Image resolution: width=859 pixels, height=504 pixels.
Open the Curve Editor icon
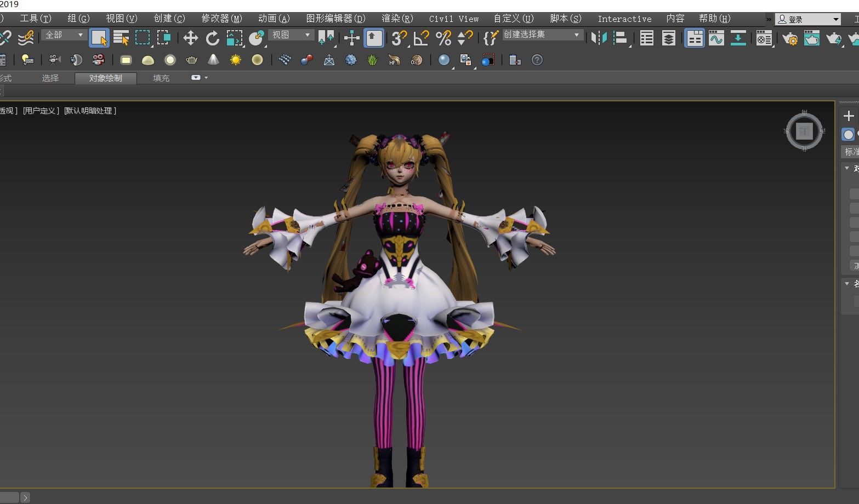pos(716,38)
